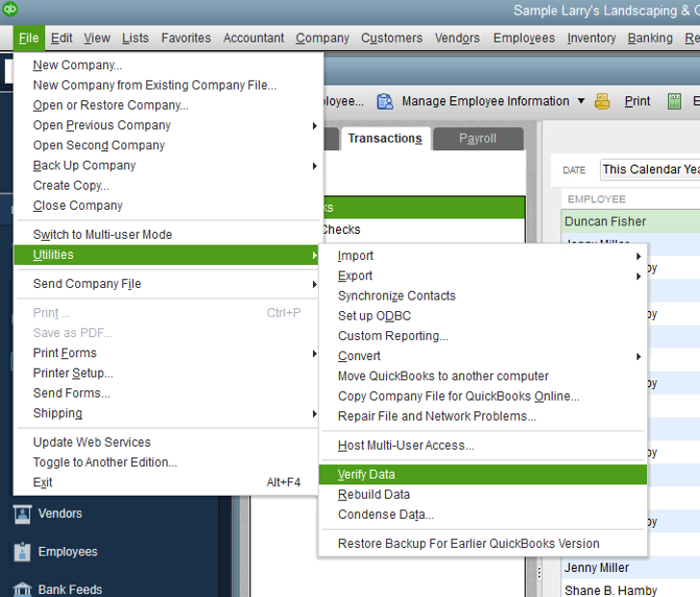Select Duncan Fisher employee row
The height and width of the screenshot is (597, 700).
point(631,221)
